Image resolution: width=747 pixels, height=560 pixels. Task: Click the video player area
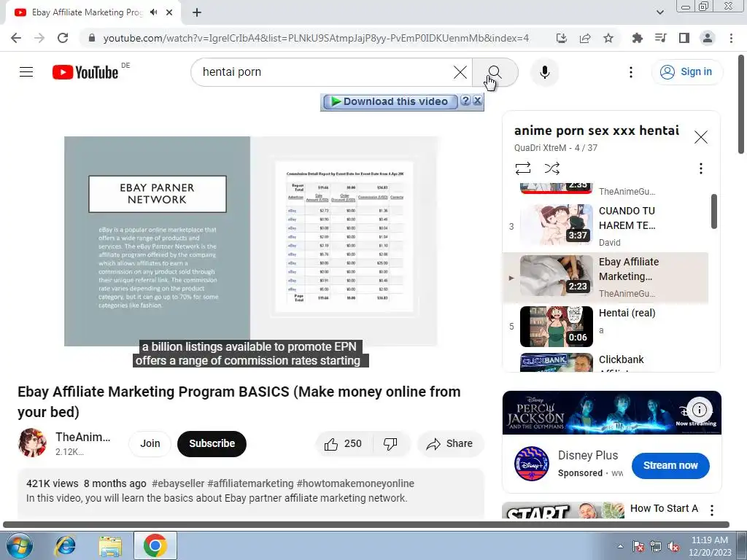(251, 241)
